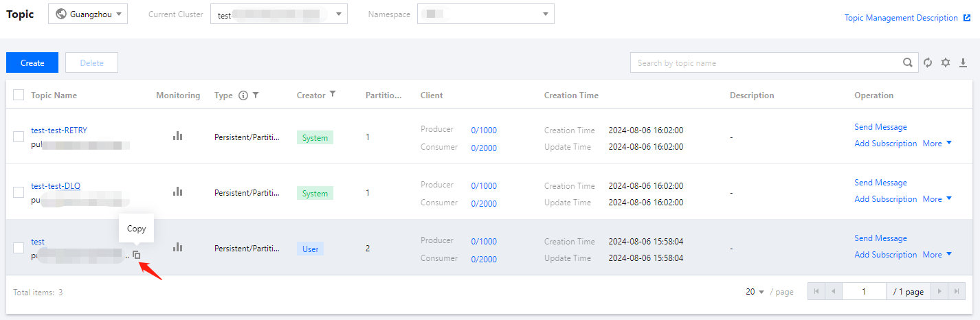Open table column settings gear
The width and height of the screenshot is (980, 320).
coord(946,62)
